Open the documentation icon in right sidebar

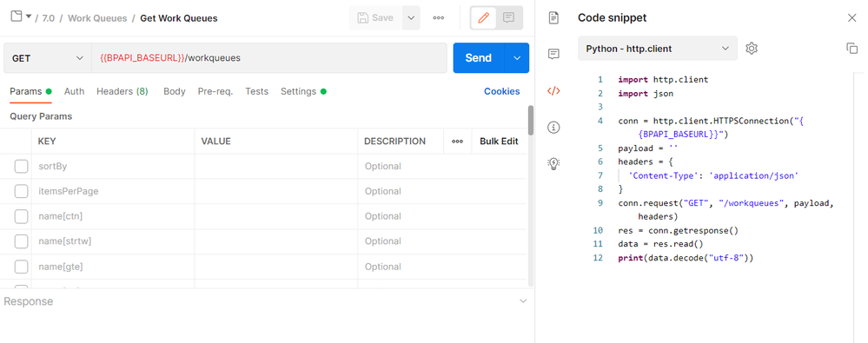[553, 17]
